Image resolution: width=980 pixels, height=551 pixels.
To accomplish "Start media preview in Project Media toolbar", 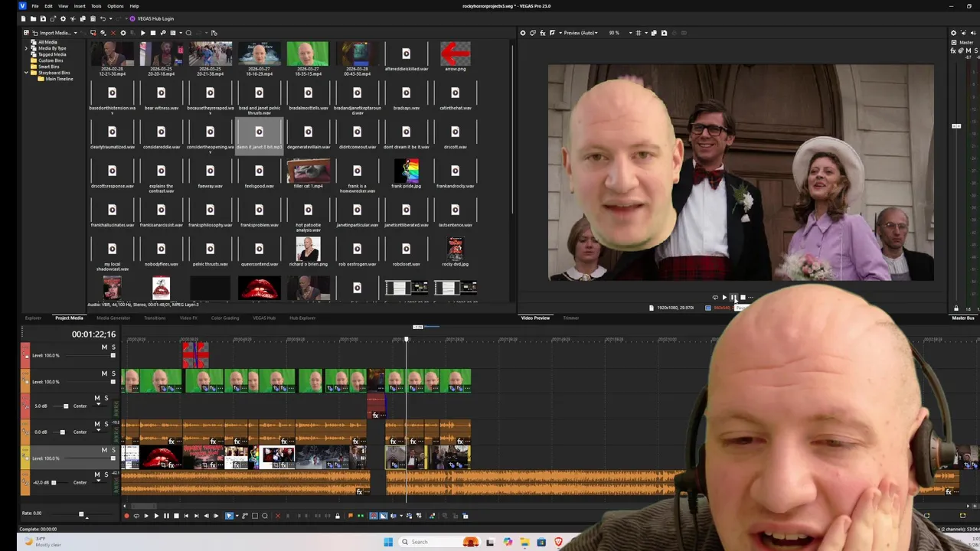I will pyautogui.click(x=143, y=33).
